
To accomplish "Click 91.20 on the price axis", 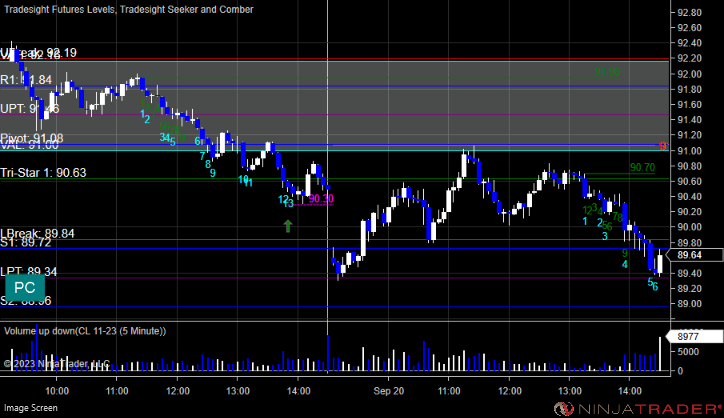I will point(689,135).
